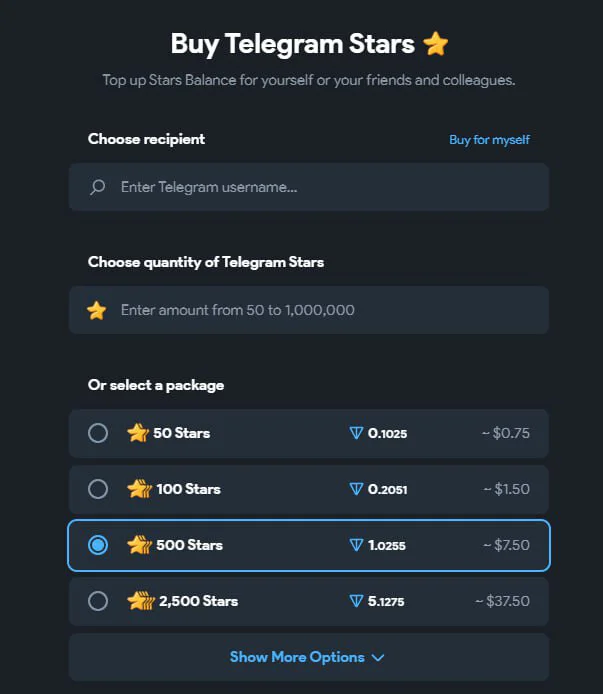603x694 pixels.
Task: Click the star icon next to 50 Stars
Action: click(x=138, y=433)
